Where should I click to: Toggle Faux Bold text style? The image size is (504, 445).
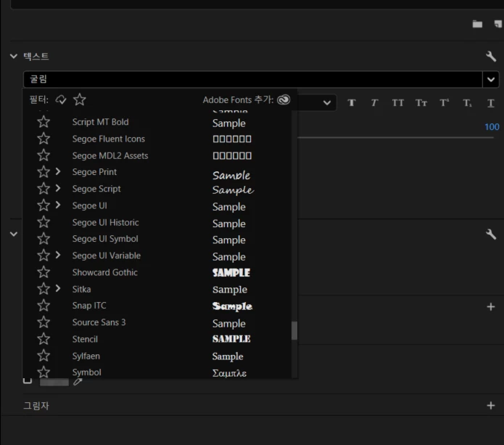[x=352, y=103]
